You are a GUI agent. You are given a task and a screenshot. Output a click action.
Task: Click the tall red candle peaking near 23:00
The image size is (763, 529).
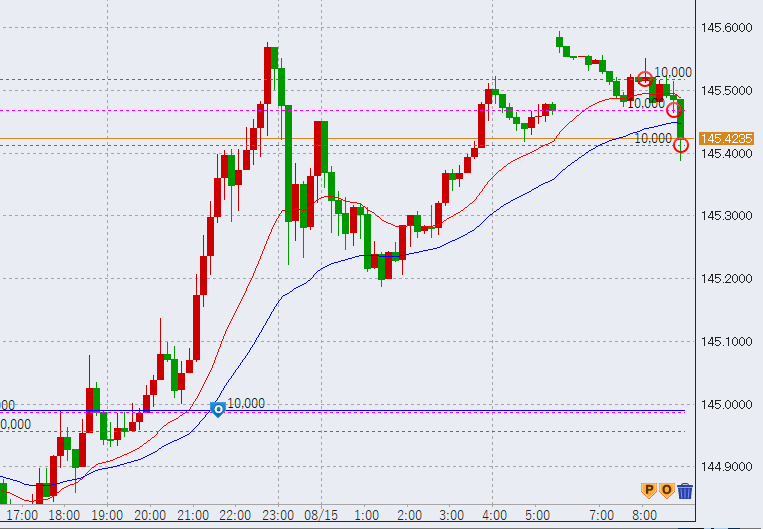268,75
